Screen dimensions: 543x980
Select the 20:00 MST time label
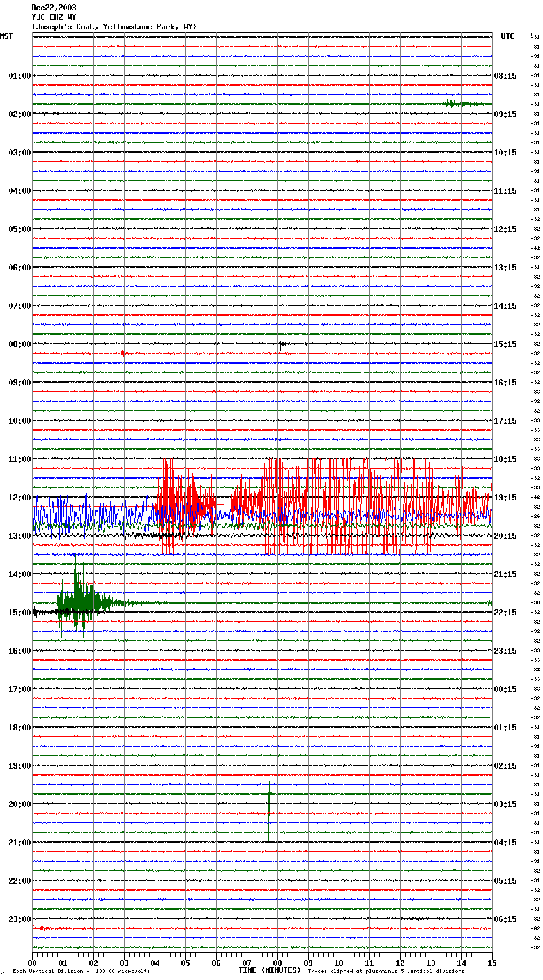[x=20, y=804]
